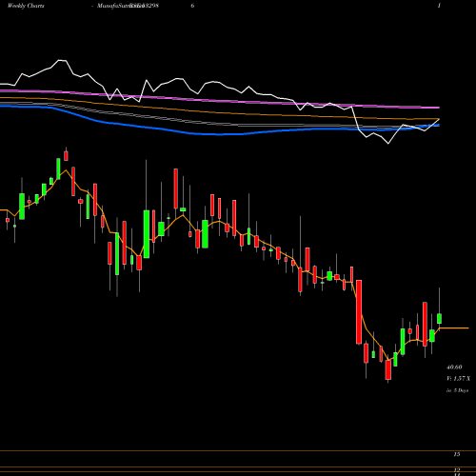Click the '12' axis level label
Image resolution: width=476 pixels, height=476 pixels.
(456, 469)
